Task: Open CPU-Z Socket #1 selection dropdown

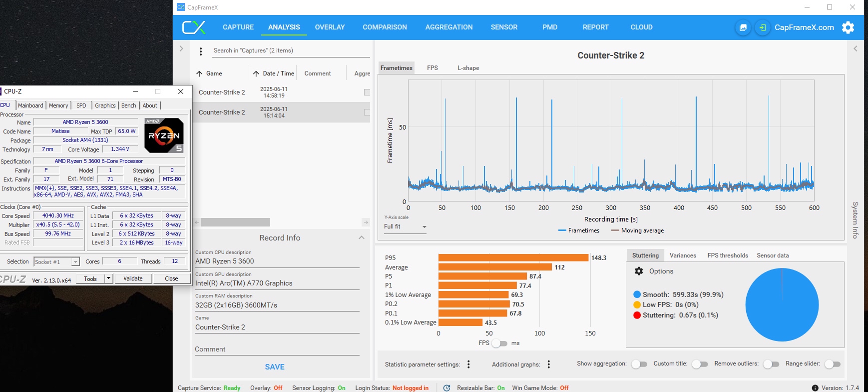Action: pyautogui.click(x=56, y=261)
